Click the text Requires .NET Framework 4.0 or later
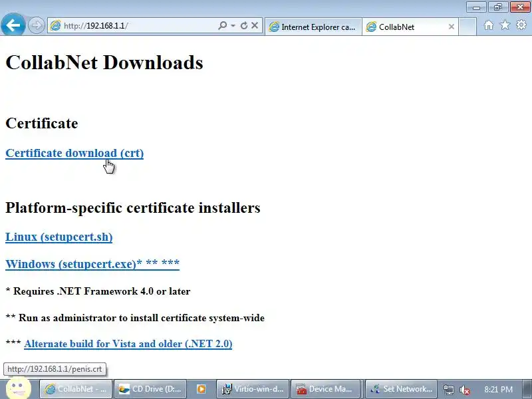This screenshot has height=399, width=532. tap(102, 291)
